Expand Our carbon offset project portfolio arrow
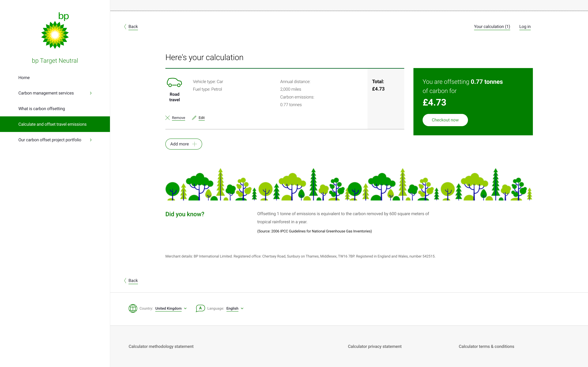The height and width of the screenshot is (367, 588). point(91,140)
